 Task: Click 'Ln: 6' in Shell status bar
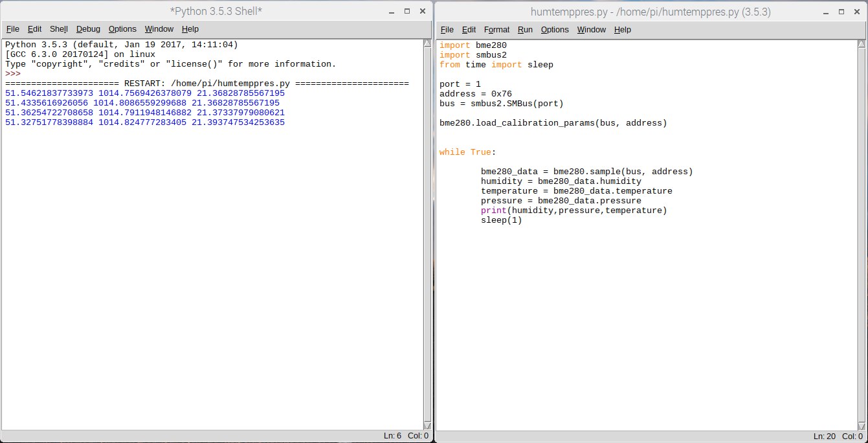(x=393, y=436)
